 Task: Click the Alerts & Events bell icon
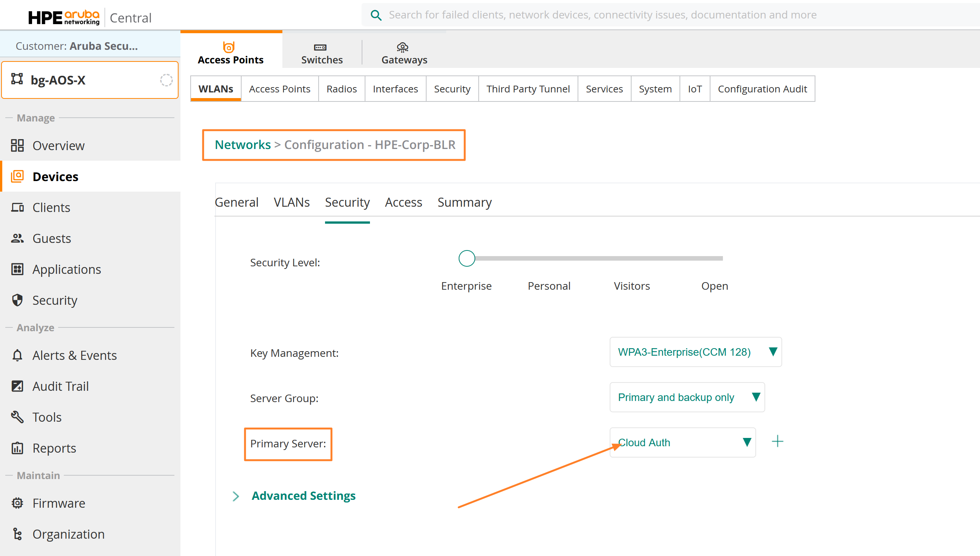(x=17, y=356)
